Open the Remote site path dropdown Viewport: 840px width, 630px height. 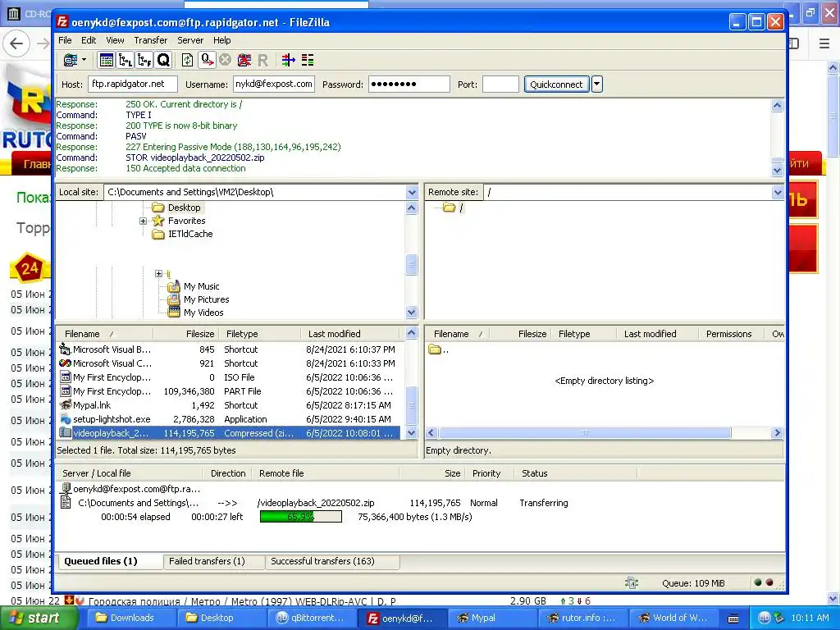coord(778,192)
